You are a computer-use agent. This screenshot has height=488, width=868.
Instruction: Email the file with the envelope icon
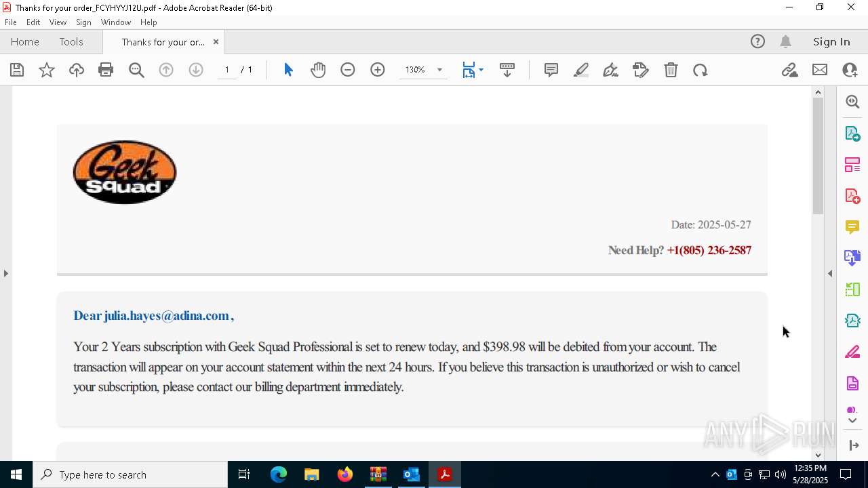(x=820, y=70)
